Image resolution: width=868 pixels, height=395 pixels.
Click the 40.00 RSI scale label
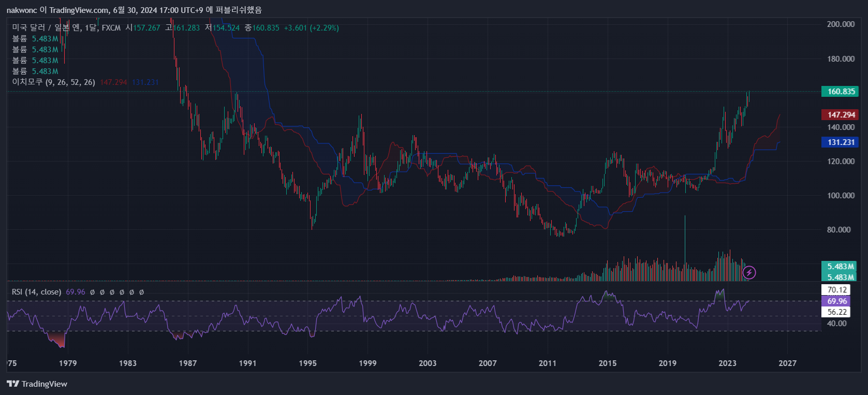tap(837, 323)
